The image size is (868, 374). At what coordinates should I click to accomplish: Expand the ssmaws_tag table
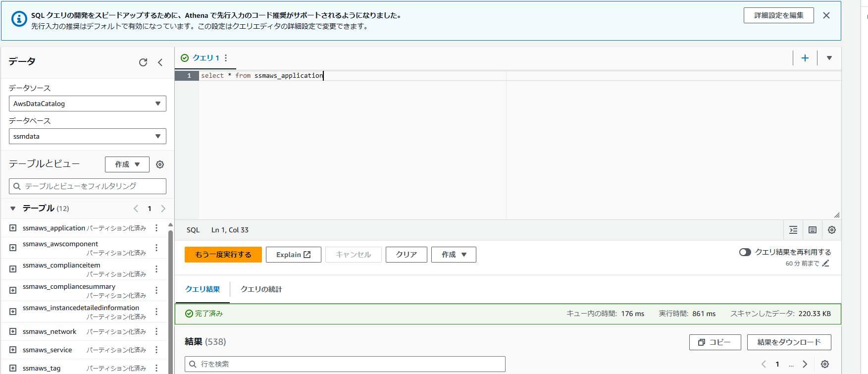(13, 368)
